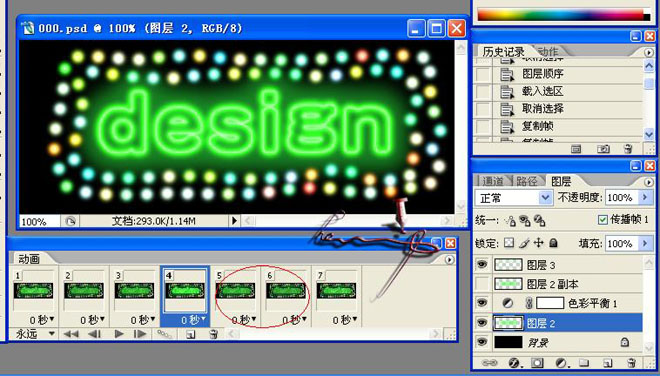This screenshot has width=660, height=376.
Task: Toggle lock transparent pixels
Action: tap(509, 243)
